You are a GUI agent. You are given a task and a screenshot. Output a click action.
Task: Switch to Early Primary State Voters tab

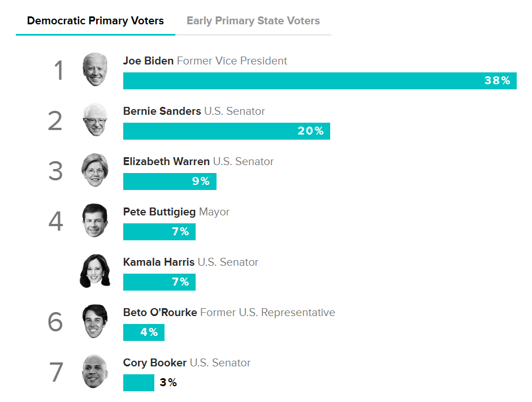(253, 21)
